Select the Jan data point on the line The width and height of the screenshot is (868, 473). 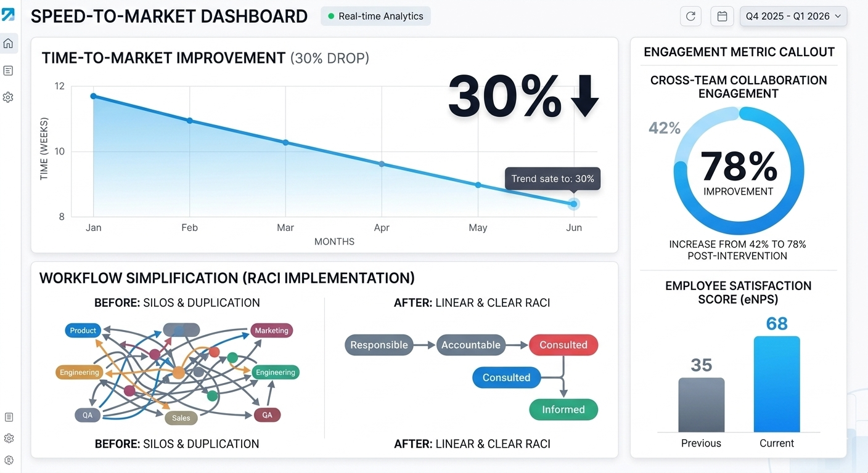click(x=93, y=96)
